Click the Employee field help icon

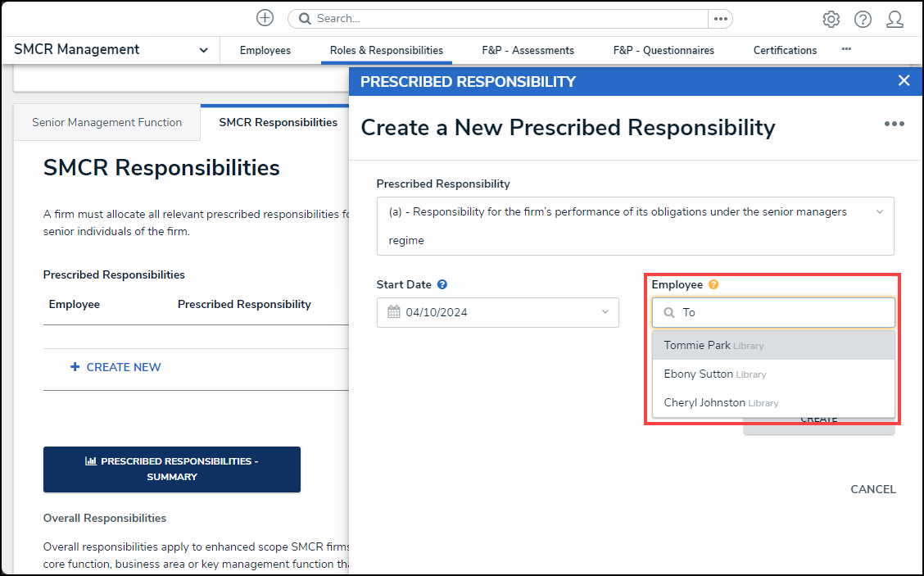pyautogui.click(x=713, y=284)
